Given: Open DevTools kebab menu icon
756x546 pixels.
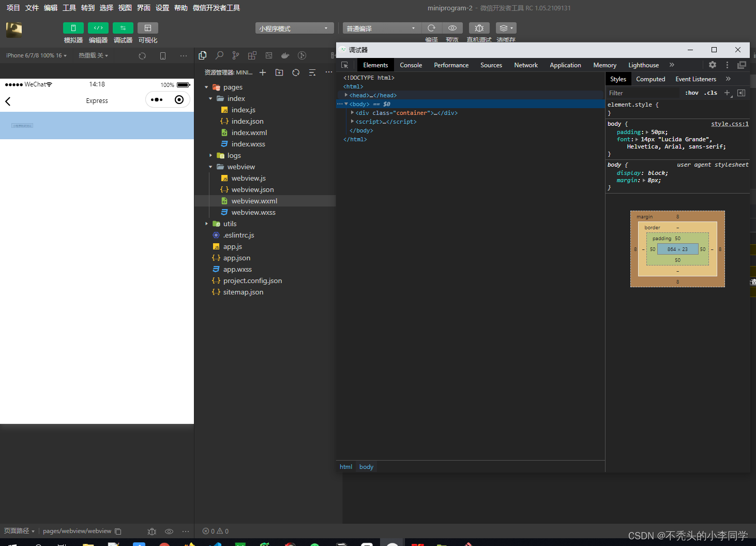Looking at the screenshot, I should 727,65.
